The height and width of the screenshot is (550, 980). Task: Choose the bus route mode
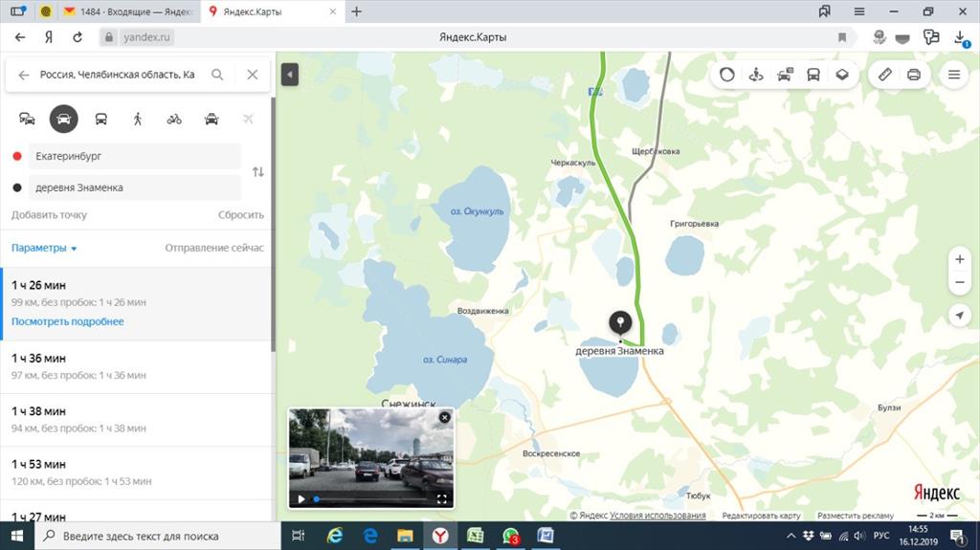point(100,119)
